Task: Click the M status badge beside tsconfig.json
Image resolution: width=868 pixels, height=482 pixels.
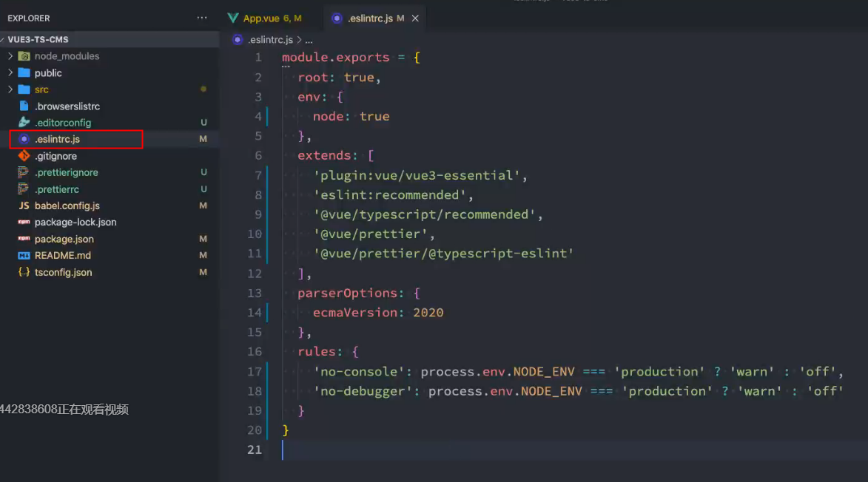Action: (x=203, y=272)
